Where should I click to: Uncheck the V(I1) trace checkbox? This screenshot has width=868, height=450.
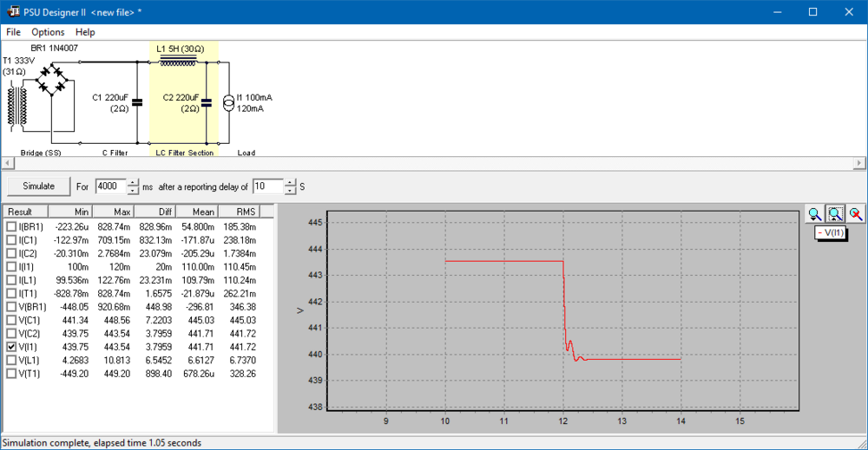(x=11, y=346)
